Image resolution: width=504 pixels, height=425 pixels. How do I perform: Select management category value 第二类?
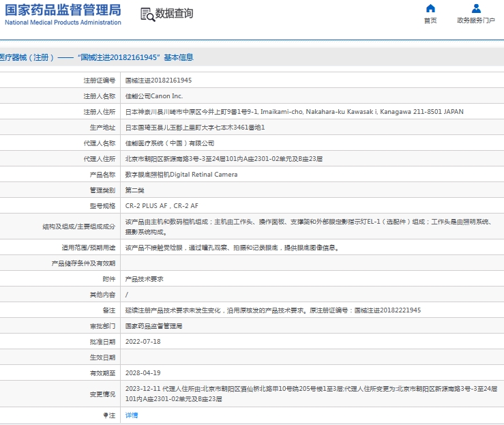[134, 190]
